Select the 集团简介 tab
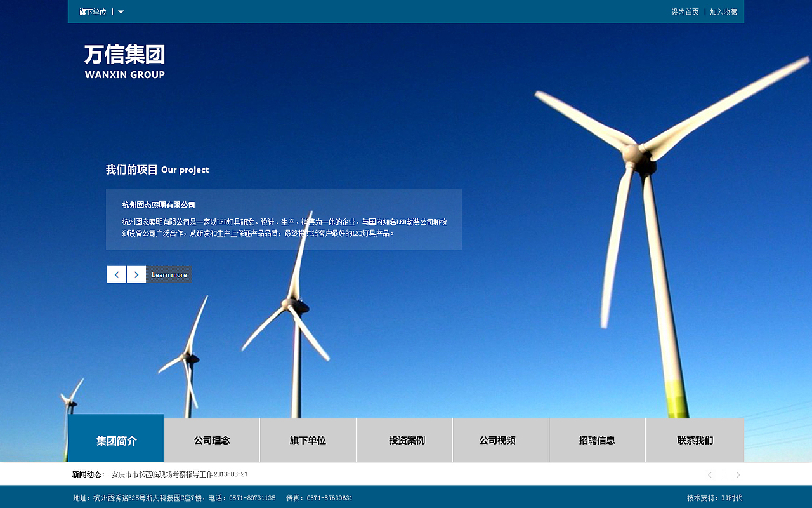812x508 pixels. coord(116,439)
